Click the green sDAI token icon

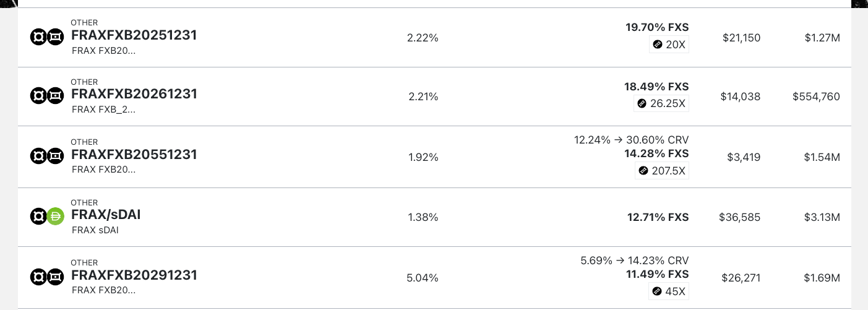[x=56, y=217]
